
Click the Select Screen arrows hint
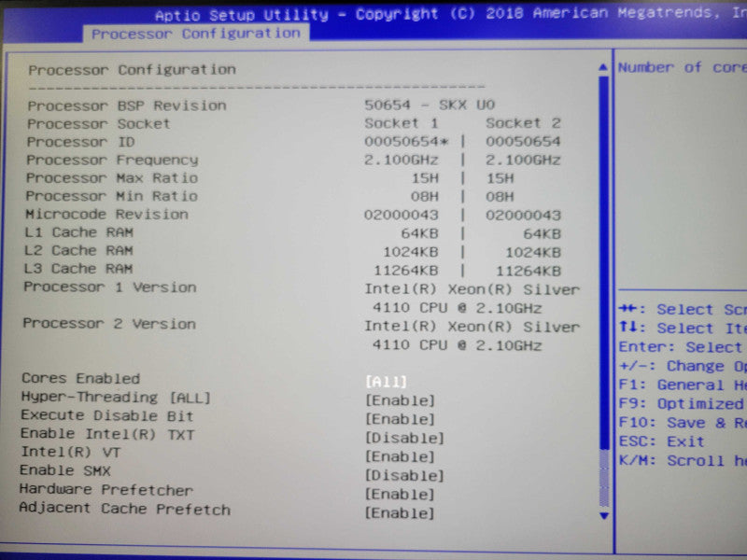point(683,310)
